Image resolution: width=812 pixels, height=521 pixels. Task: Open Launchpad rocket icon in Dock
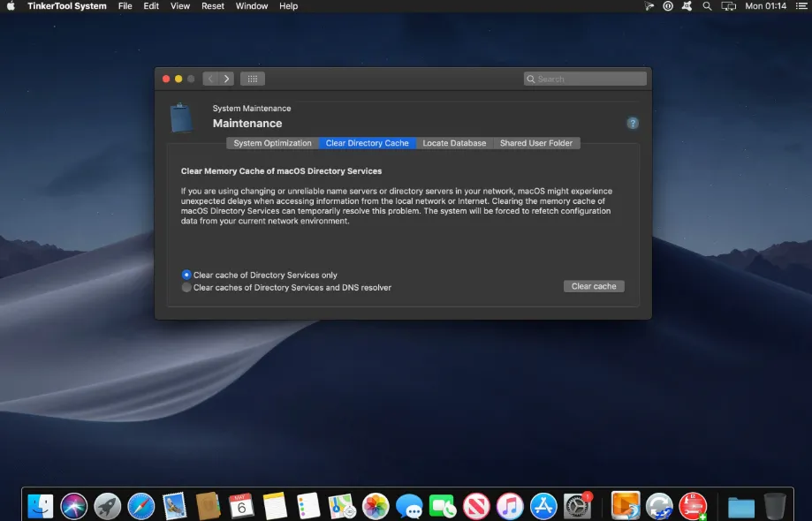[107, 505]
